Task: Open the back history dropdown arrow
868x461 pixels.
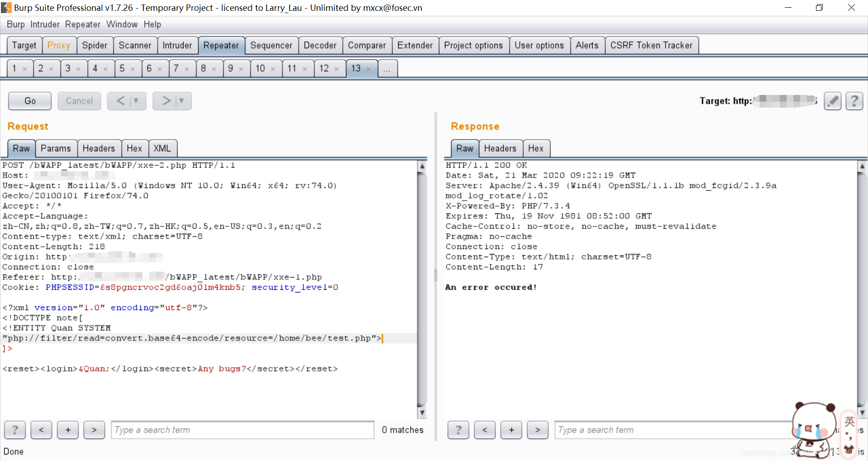Action: [x=137, y=101]
